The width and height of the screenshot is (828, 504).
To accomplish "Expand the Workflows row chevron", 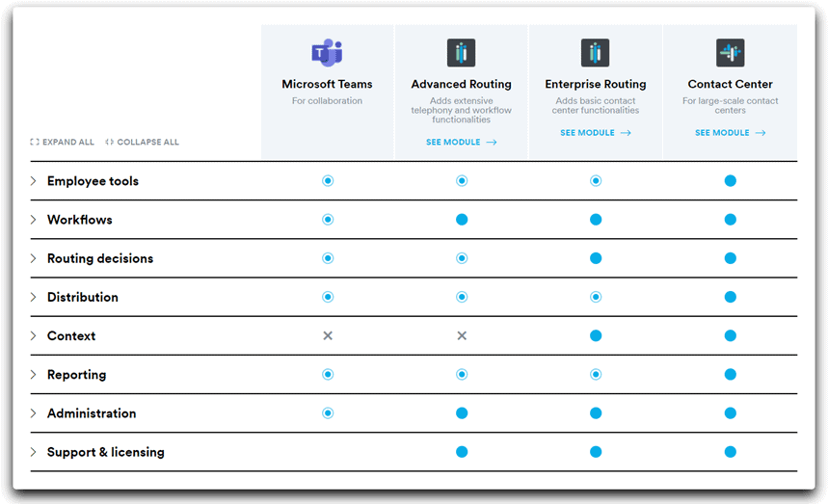I will 34,220.
